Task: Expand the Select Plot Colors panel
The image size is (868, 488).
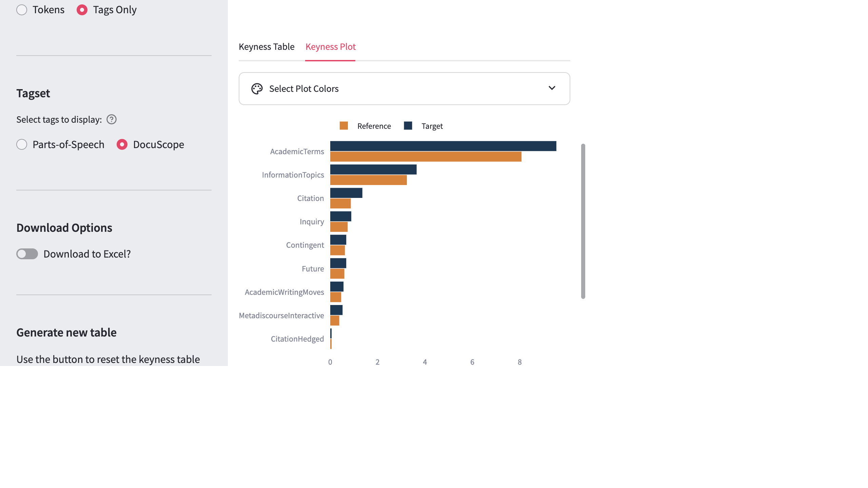Action: tap(404, 89)
